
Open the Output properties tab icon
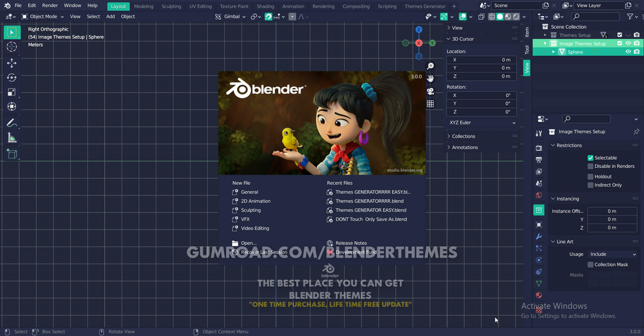[x=539, y=160]
